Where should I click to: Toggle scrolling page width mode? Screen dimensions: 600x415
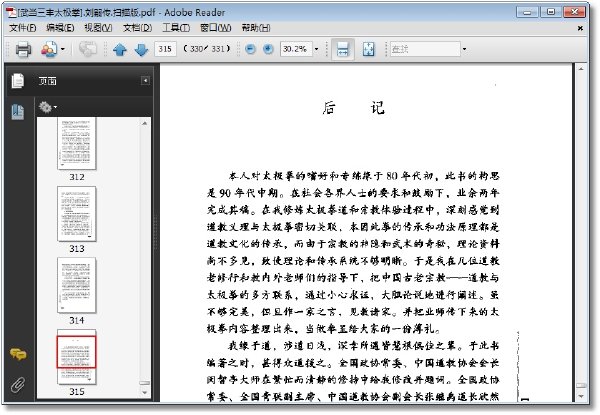342,49
